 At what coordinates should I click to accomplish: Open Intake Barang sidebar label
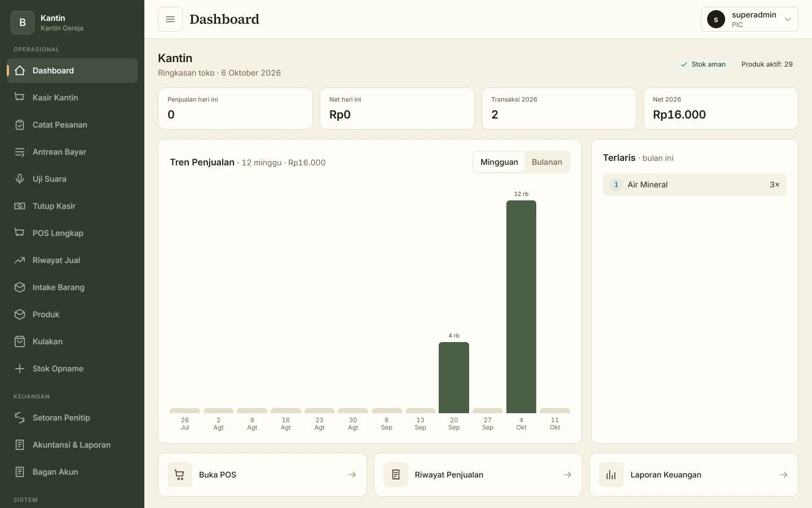[x=59, y=287]
